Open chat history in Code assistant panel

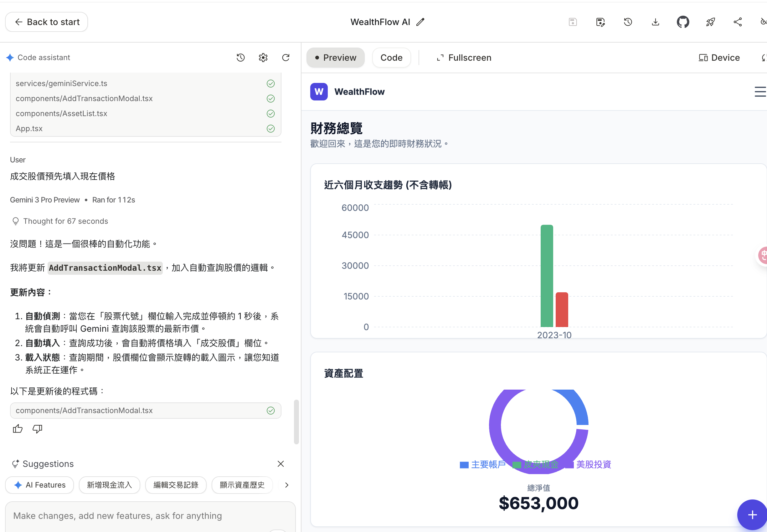point(240,58)
